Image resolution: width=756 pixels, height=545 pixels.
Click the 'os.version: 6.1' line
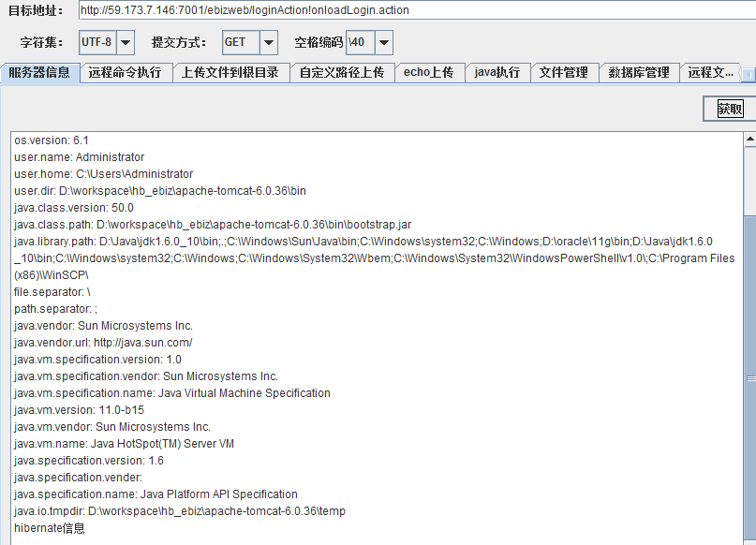pyautogui.click(x=52, y=140)
